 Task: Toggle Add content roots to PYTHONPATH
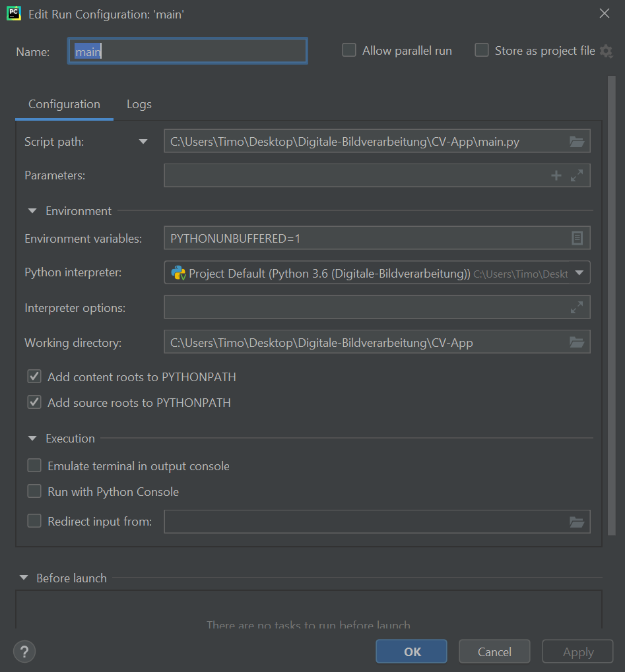point(34,377)
